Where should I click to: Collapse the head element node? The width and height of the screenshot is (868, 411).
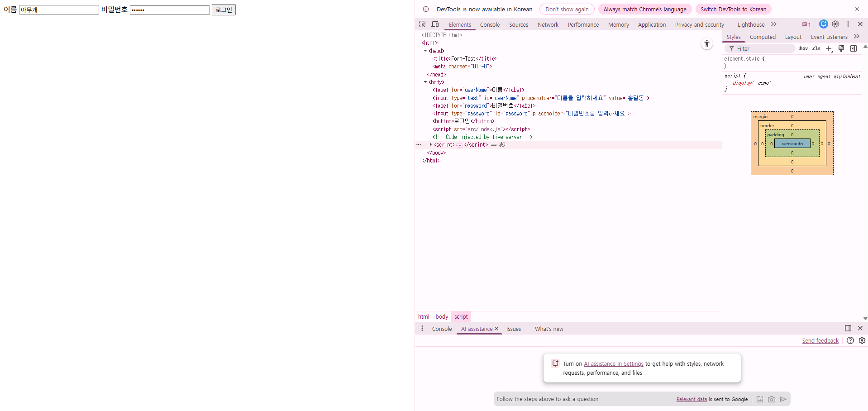[425, 51]
